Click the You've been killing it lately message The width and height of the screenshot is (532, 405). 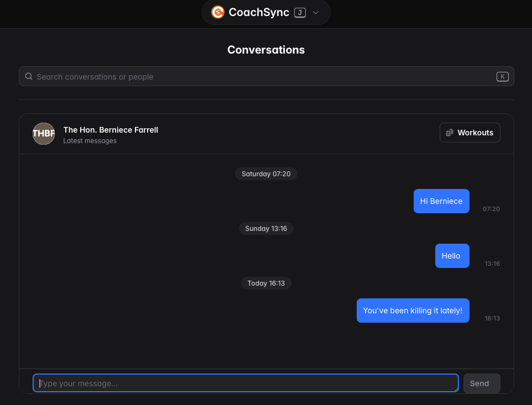click(x=413, y=310)
